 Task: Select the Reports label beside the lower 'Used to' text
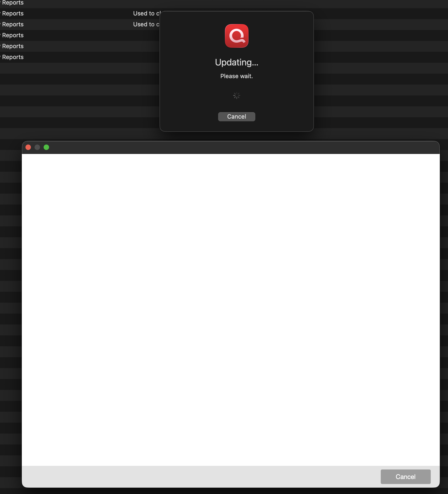click(13, 25)
